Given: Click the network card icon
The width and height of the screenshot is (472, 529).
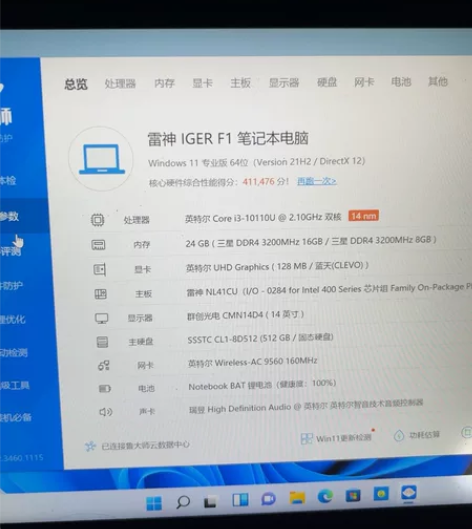Looking at the screenshot, I should coord(104,365).
